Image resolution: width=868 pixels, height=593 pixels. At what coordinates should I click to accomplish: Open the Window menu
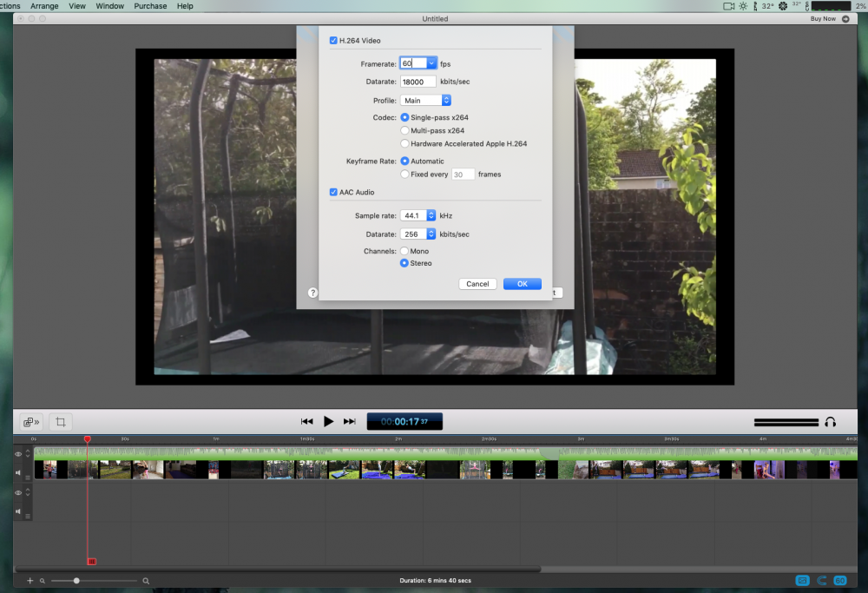[109, 6]
